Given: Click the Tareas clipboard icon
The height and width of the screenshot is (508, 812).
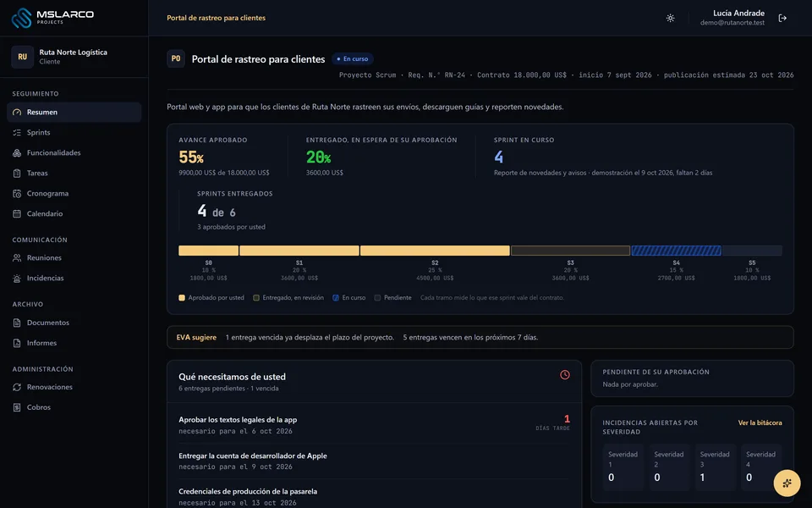Looking at the screenshot, I should click(17, 173).
